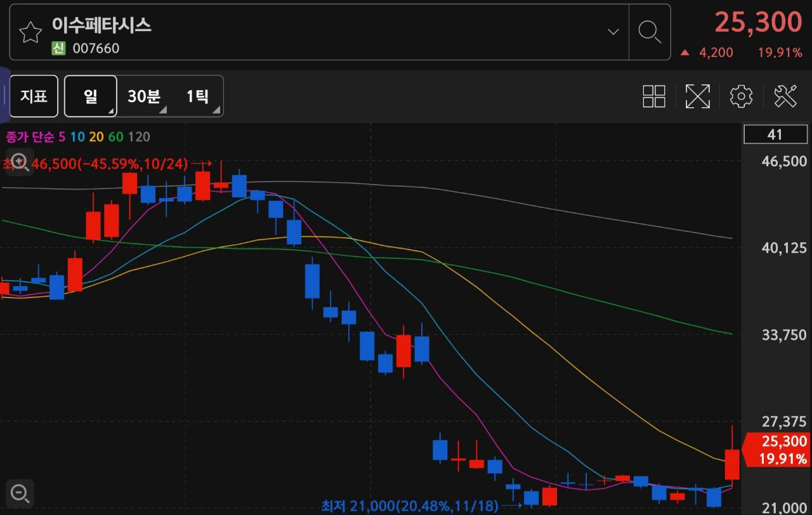812x515 pixels.
Task: Expand chart to fullscreen with arrows icon
Action: click(697, 96)
